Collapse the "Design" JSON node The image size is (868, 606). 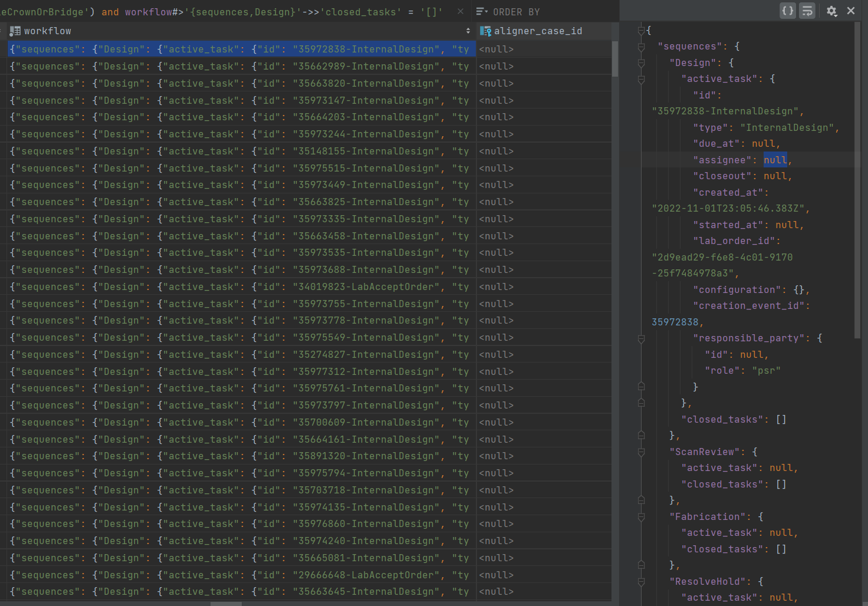click(x=642, y=62)
